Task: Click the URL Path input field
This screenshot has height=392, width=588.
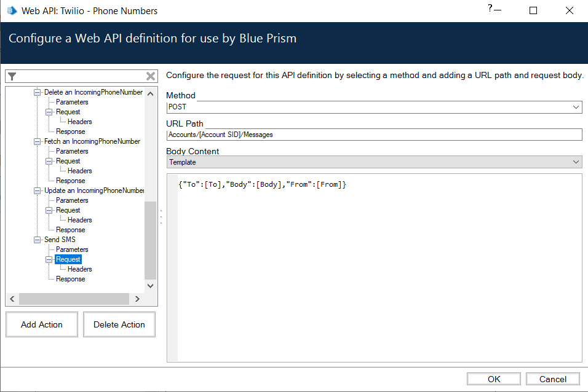Action: [374, 135]
